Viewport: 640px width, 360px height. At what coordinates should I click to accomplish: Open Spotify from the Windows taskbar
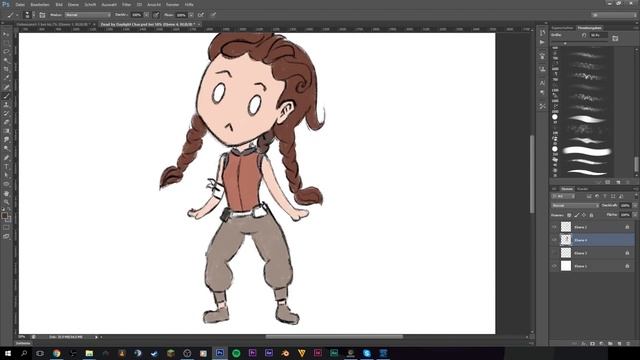[236, 353]
